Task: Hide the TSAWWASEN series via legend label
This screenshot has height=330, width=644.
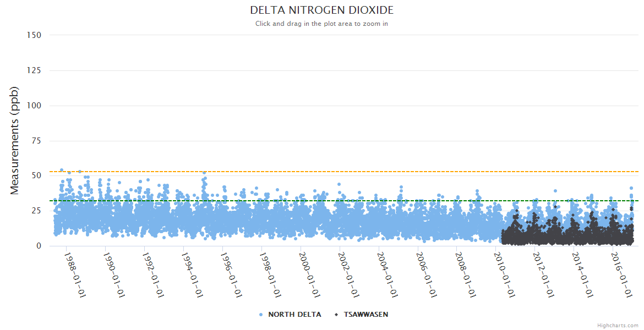Action: [365, 315]
